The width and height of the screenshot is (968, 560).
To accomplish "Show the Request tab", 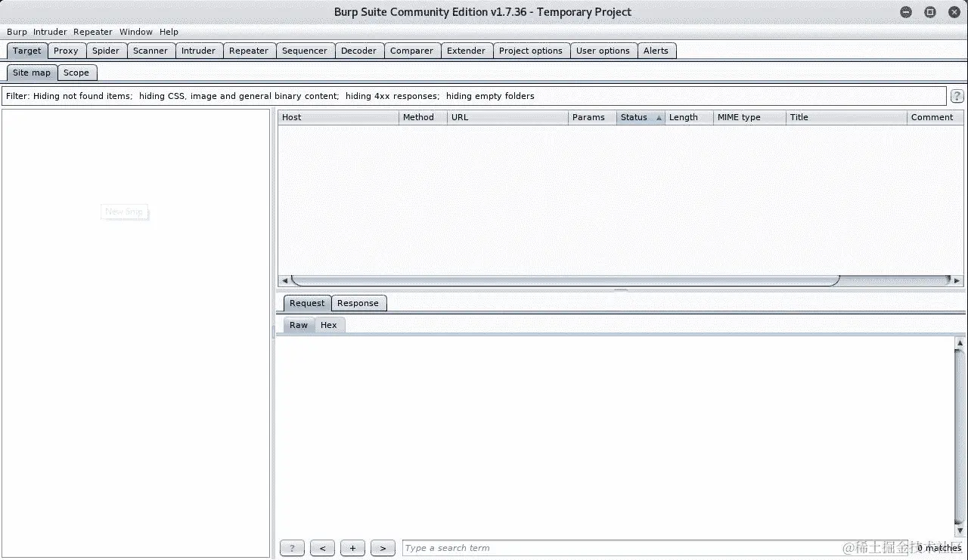I will [x=307, y=303].
